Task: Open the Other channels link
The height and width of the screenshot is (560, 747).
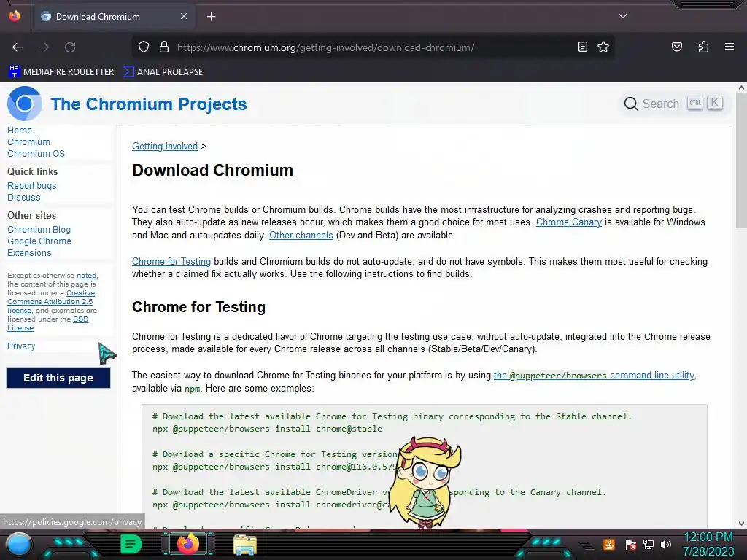Action: (301, 235)
